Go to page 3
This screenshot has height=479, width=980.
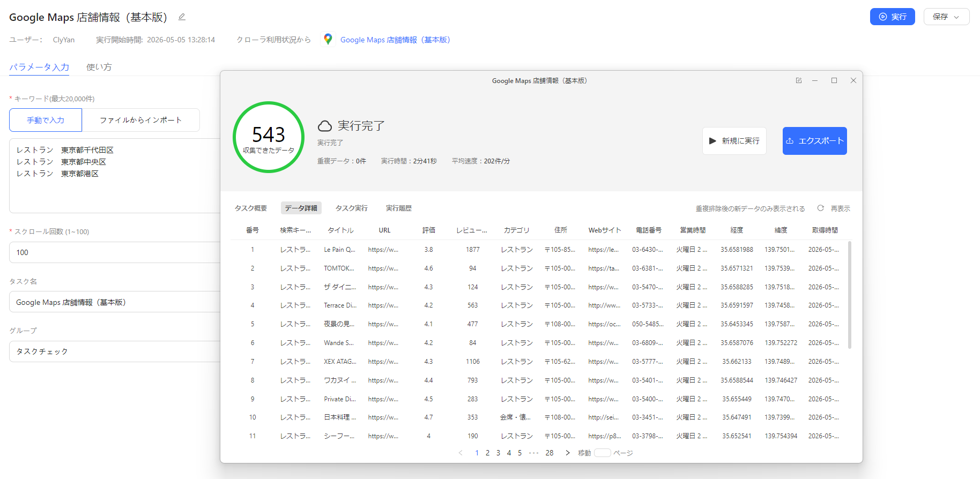point(498,453)
